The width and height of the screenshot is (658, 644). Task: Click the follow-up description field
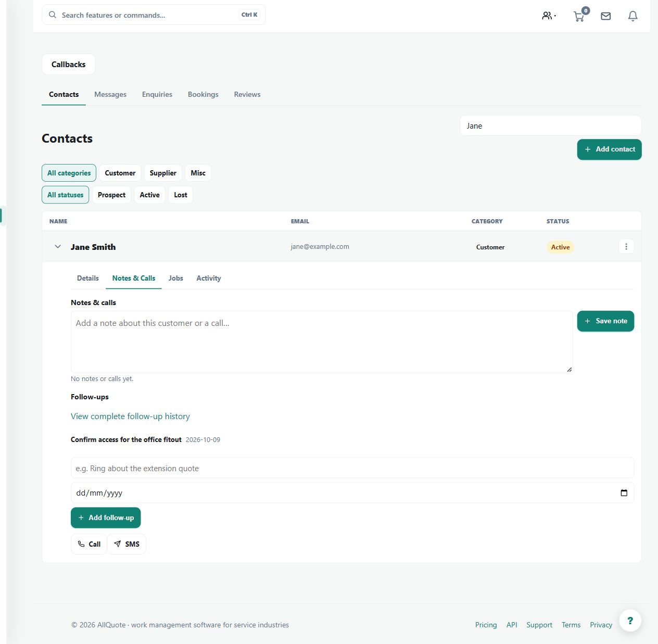(x=352, y=468)
